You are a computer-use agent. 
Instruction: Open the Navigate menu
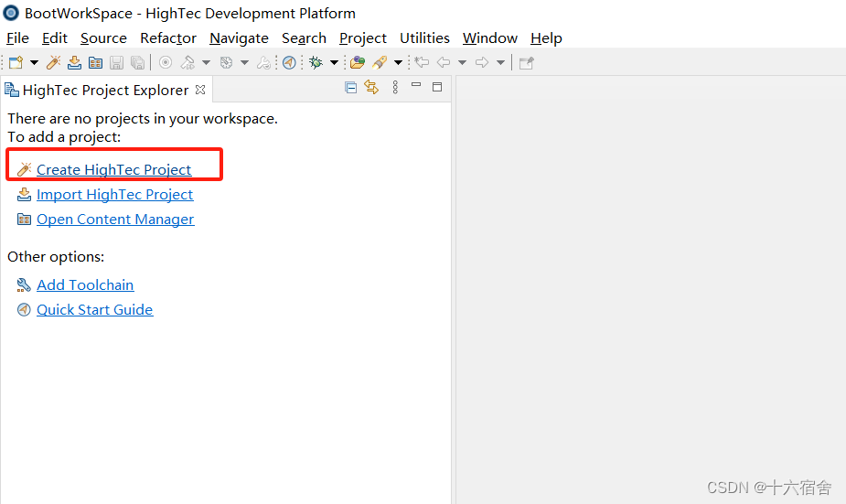(239, 38)
